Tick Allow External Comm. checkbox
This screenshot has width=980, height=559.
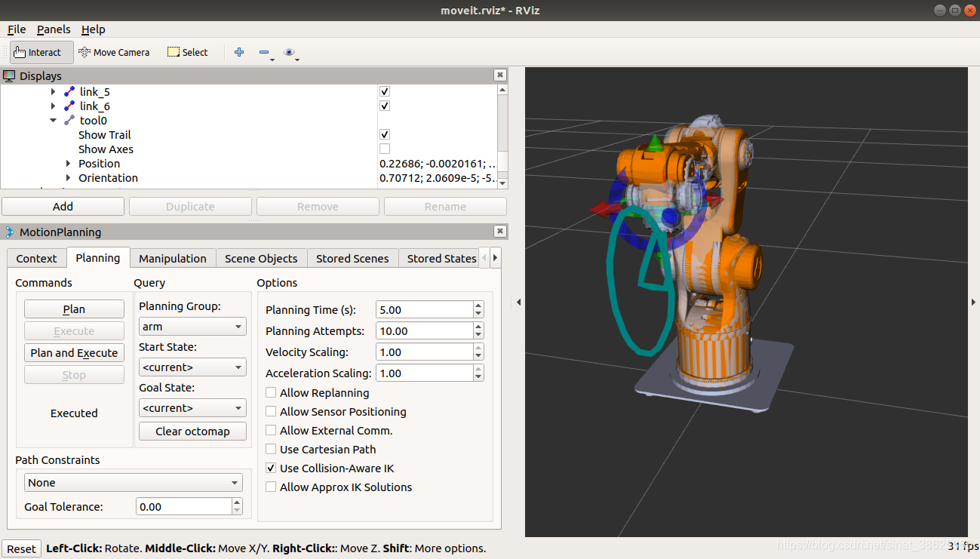271,430
